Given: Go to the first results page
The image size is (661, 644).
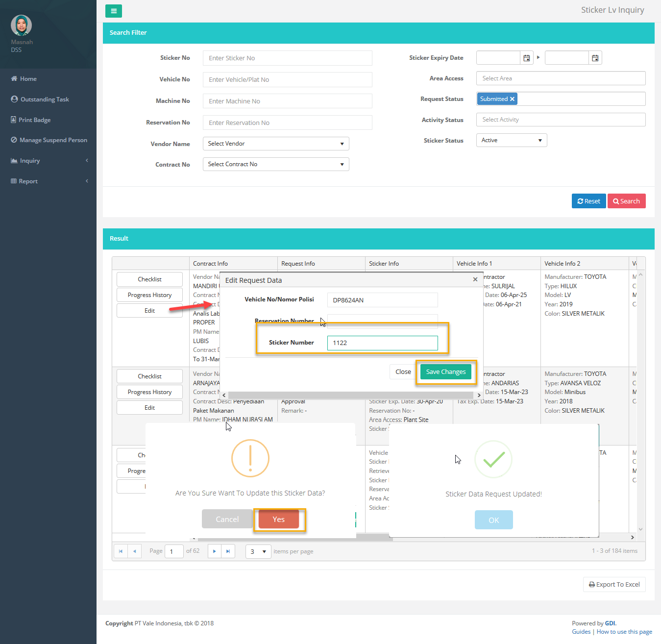Looking at the screenshot, I should coord(121,551).
